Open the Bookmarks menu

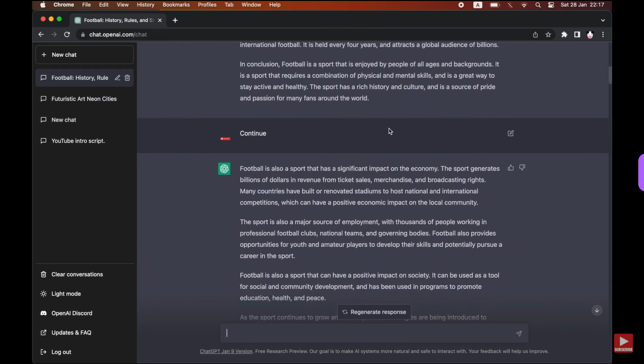(x=176, y=5)
